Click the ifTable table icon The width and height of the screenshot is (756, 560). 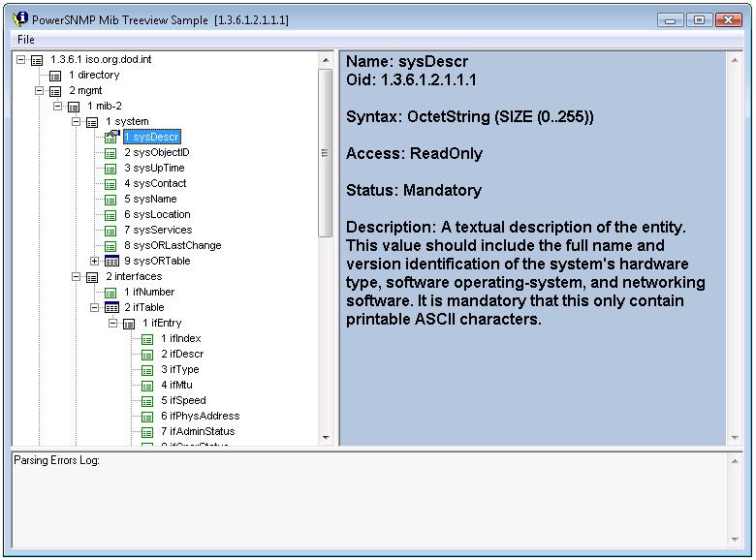[x=110, y=308]
